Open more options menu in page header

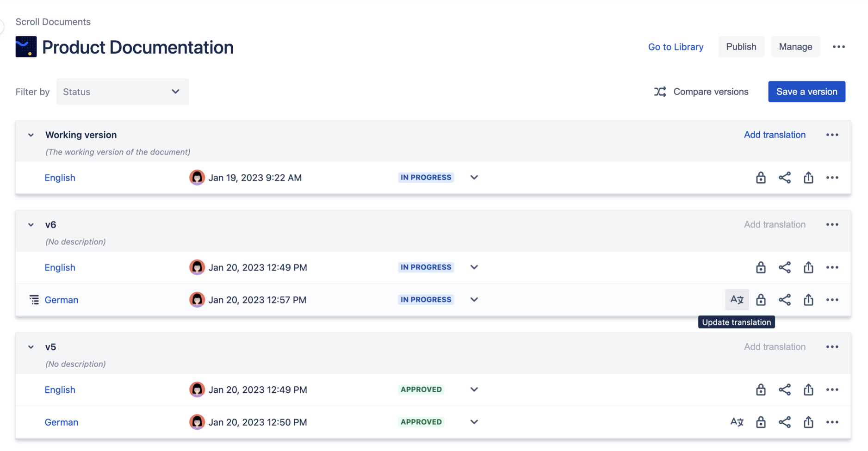(838, 47)
